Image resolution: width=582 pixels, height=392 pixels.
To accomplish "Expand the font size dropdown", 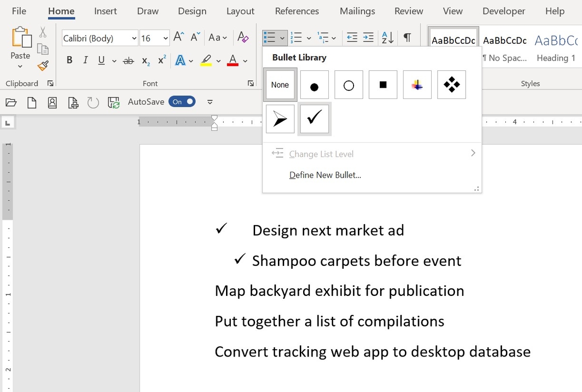I will coord(165,38).
